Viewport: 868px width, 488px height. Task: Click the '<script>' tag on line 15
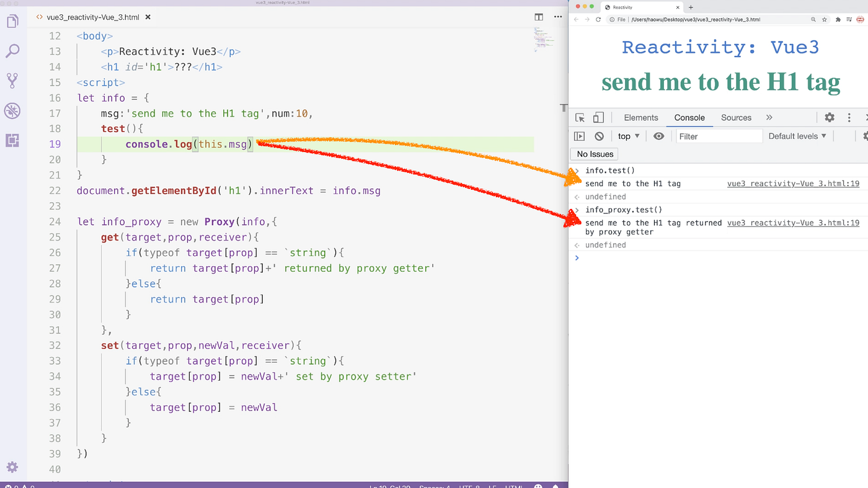[x=101, y=82]
